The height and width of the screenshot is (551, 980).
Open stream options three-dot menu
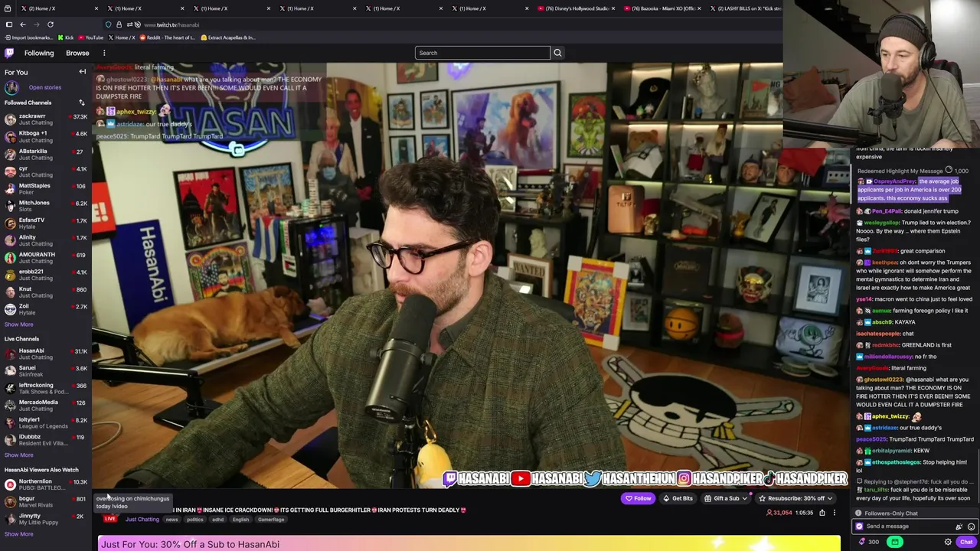(x=835, y=513)
